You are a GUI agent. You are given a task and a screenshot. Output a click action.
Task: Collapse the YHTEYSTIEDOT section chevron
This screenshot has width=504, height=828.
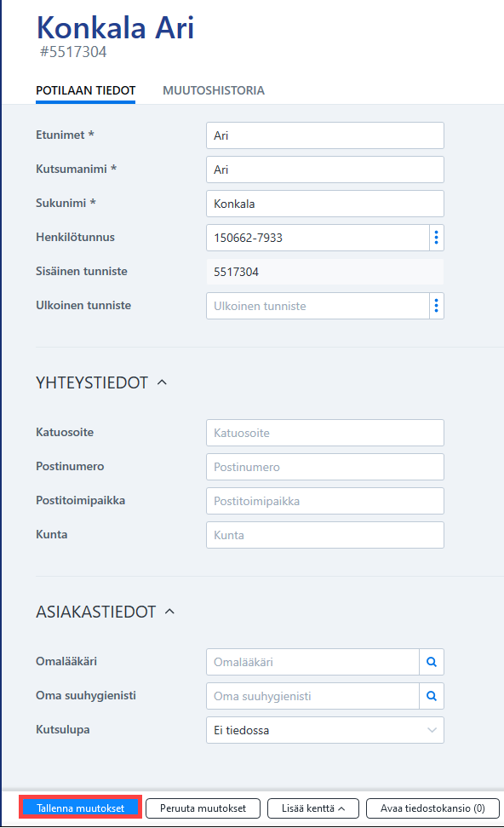[x=162, y=382]
